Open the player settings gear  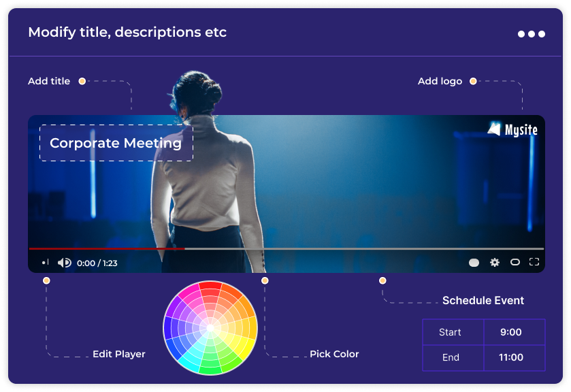click(495, 262)
